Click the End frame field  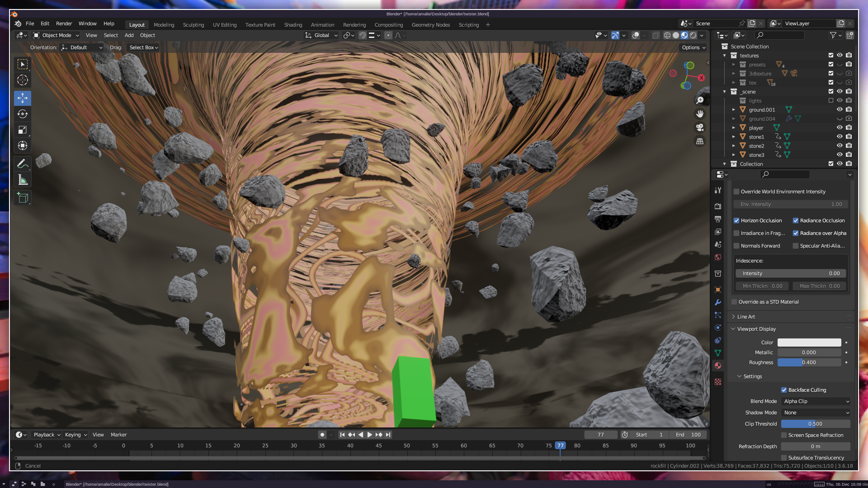tap(688, 435)
